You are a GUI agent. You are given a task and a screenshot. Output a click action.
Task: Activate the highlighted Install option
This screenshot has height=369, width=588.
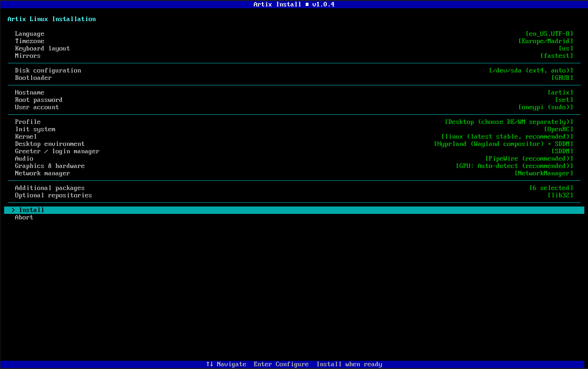(x=294, y=210)
